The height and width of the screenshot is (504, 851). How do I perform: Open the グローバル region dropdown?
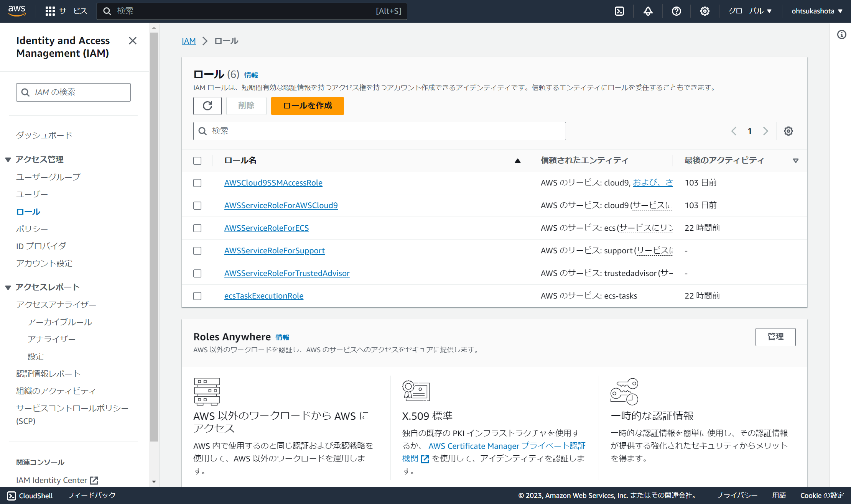pos(749,11)
